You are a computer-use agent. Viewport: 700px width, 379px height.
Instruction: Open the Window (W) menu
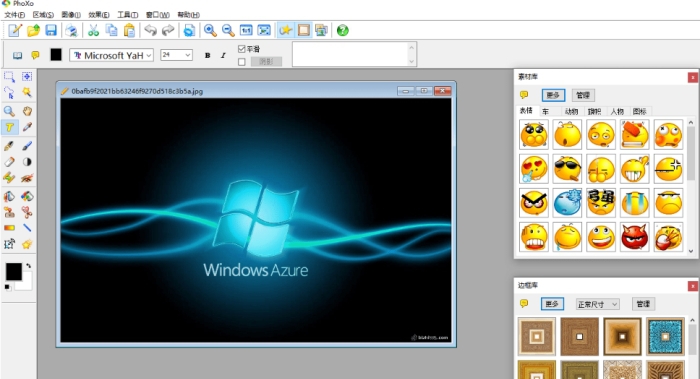click(158, 15)
